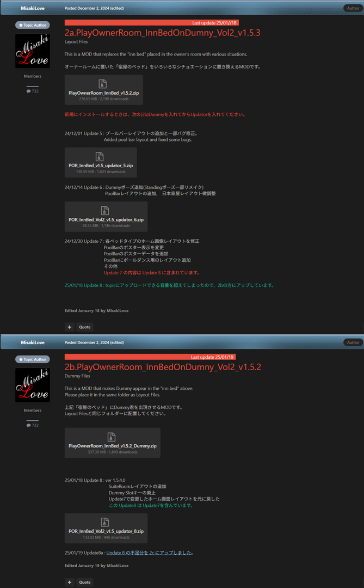Click the text 'Please place it in the same folder as Layout Files.'
Image resolution: width=364 pixels, height=588 pixels.
113,395
